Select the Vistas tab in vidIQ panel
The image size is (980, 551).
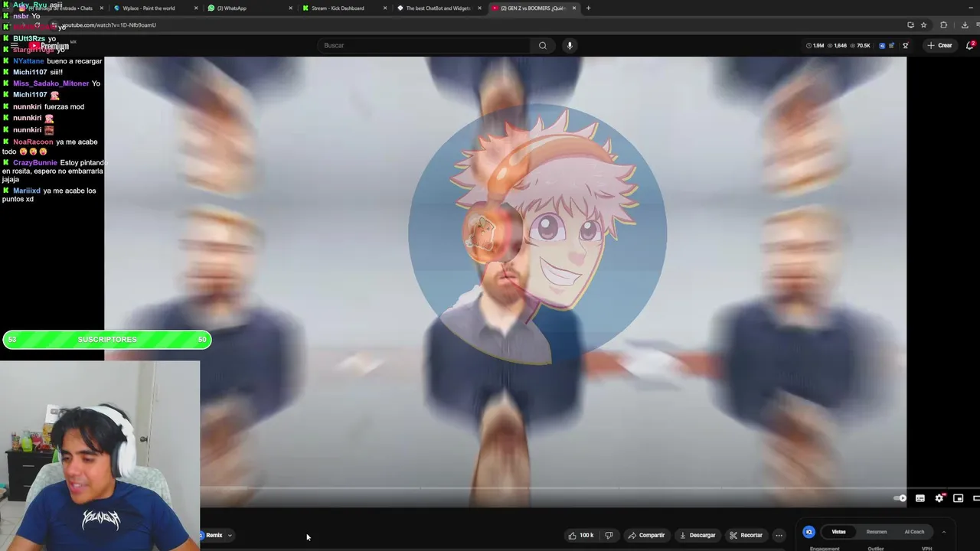point(839,532)
